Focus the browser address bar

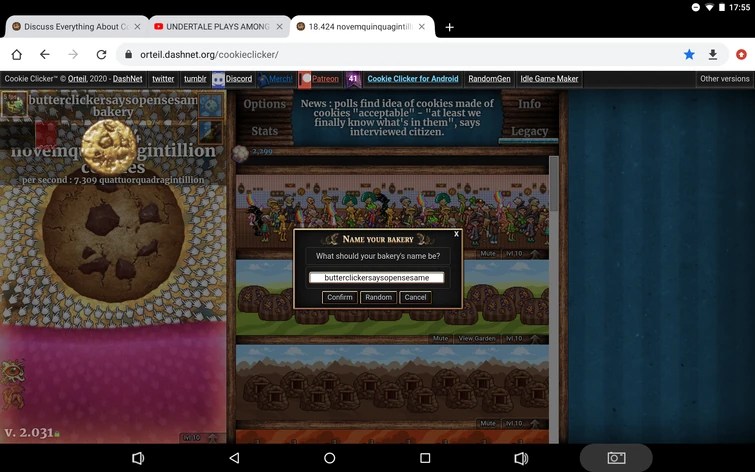tap(400, 54)
